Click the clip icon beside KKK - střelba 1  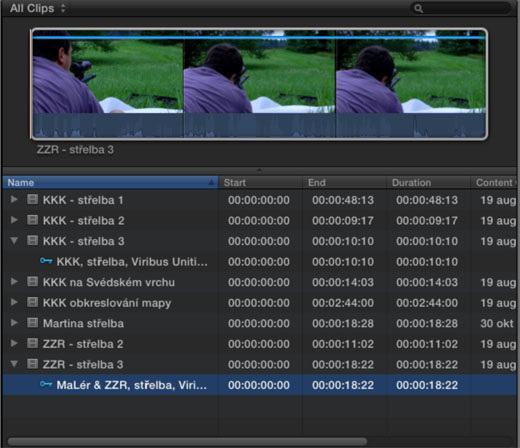click(32, 200)
